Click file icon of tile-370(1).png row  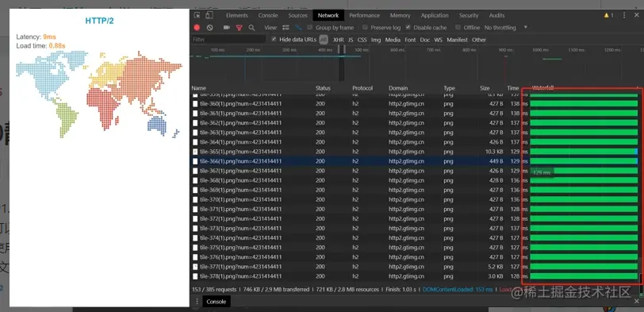pos(195,200)
